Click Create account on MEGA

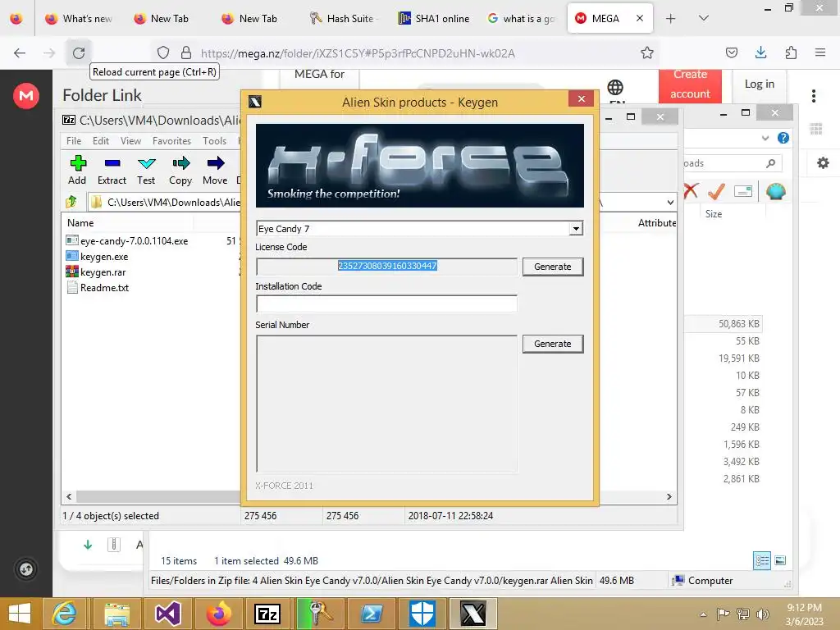(x=690, y=84)
